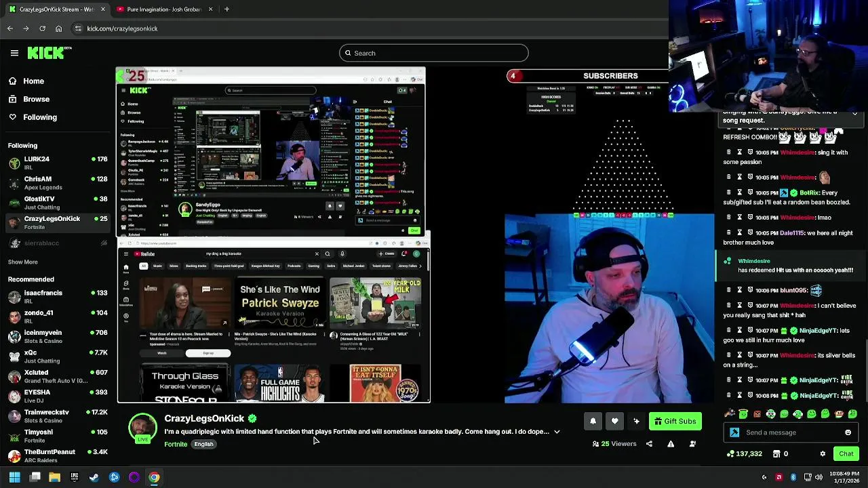
Task: Click the user icon beside the report icon
Action: pyautogui.click(x=692, y=444)
